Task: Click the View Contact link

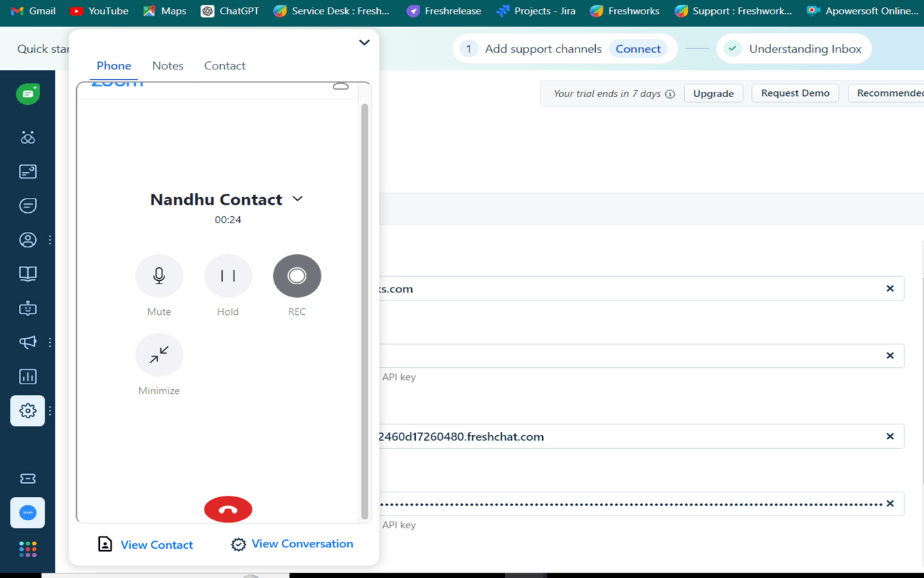Action: point(156,545)
